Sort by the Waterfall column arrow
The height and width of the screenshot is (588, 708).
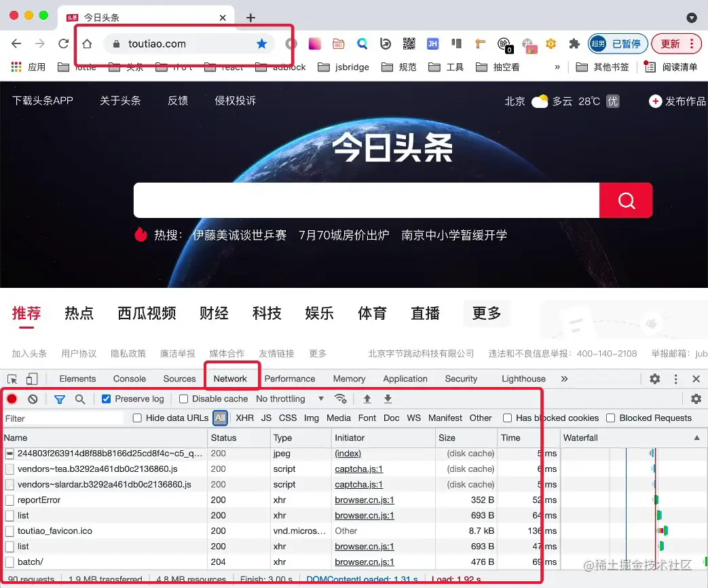pos(696,438)
